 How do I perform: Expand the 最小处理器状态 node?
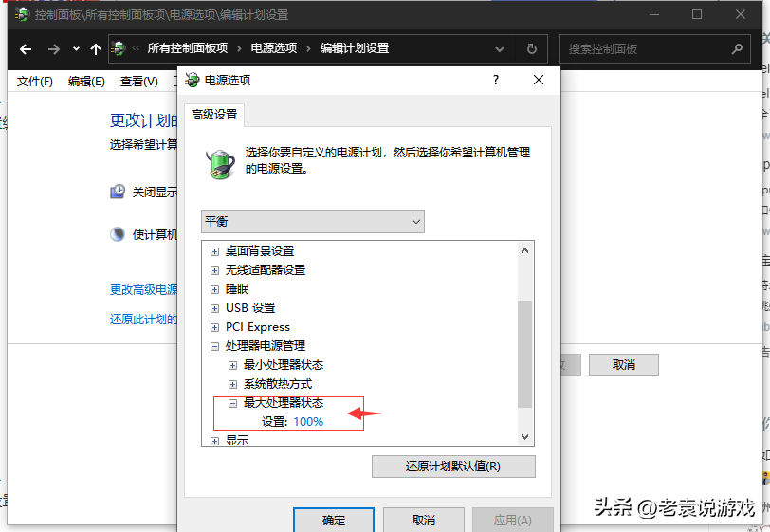click(232, 365)
